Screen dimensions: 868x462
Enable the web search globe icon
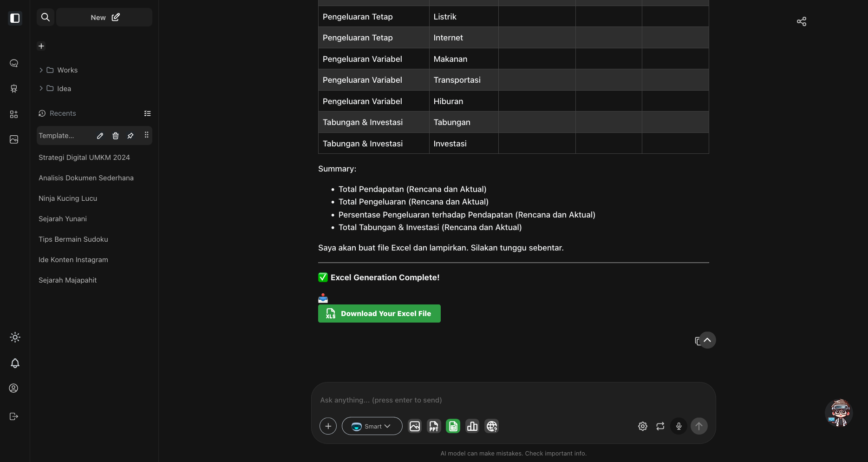tap(492, 426)
